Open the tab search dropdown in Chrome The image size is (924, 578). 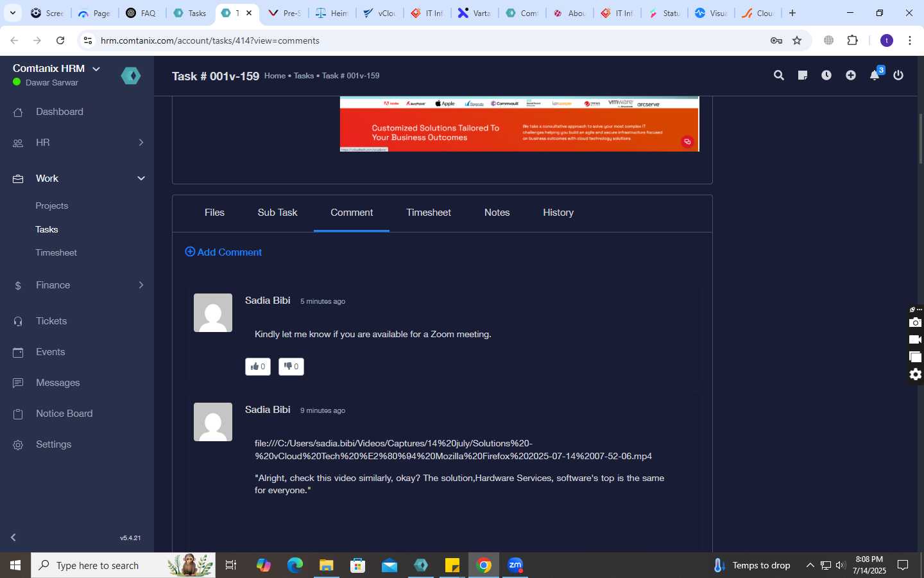tap(12, 13)
